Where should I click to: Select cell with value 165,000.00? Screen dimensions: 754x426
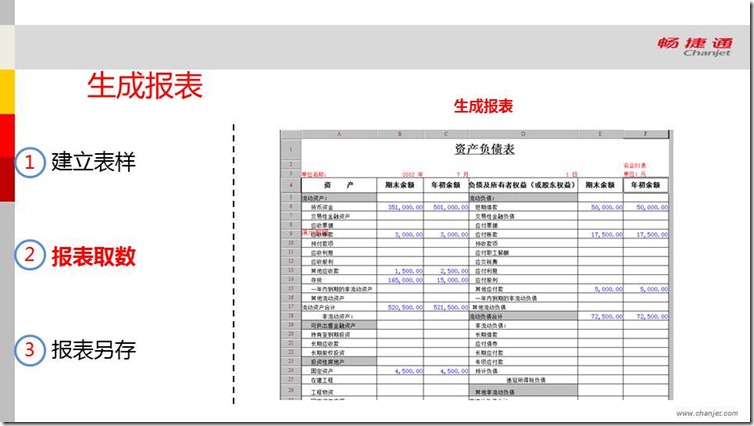(400, 280)
